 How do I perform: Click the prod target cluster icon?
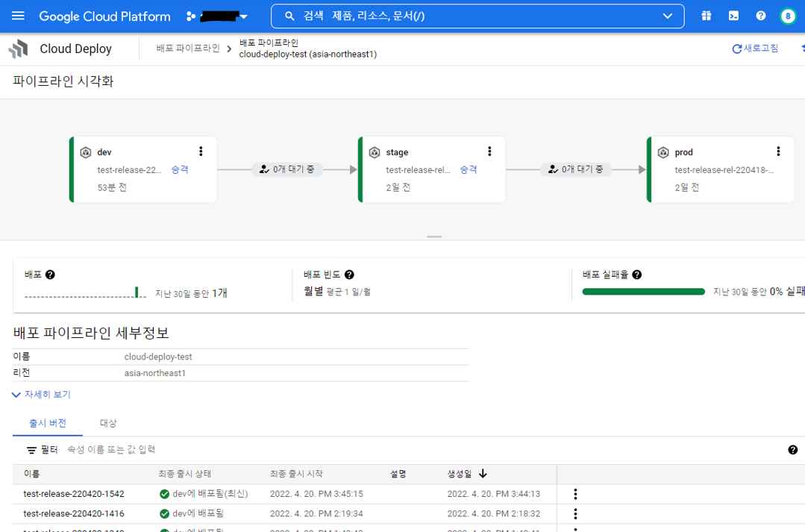coord(663,152)
